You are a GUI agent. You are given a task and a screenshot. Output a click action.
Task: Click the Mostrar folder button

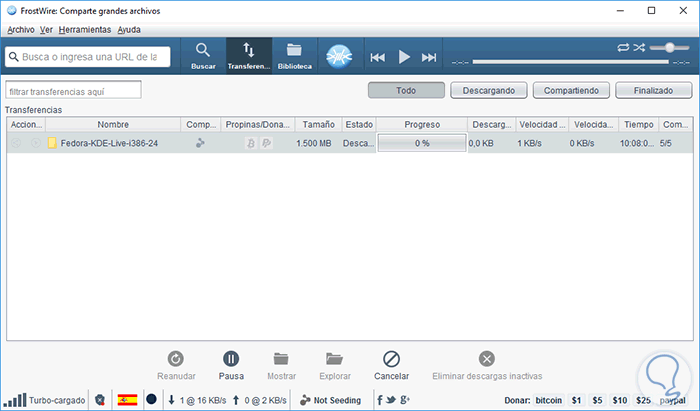(281, 365)
